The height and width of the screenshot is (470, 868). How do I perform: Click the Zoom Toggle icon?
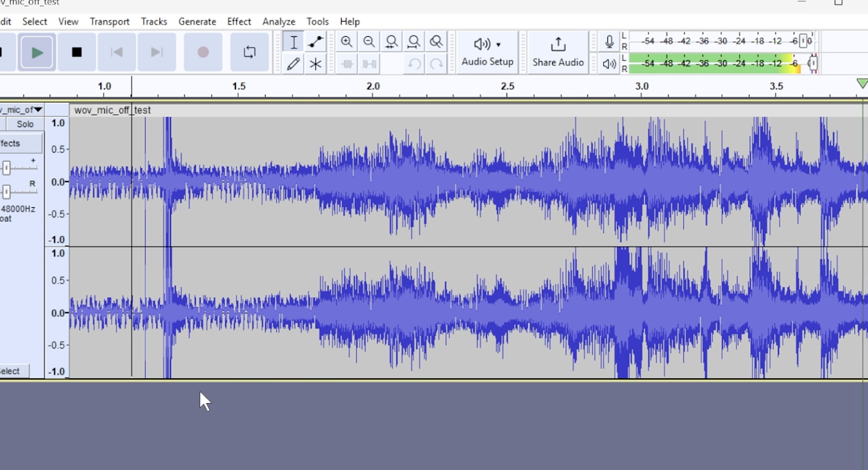[436, 42]
